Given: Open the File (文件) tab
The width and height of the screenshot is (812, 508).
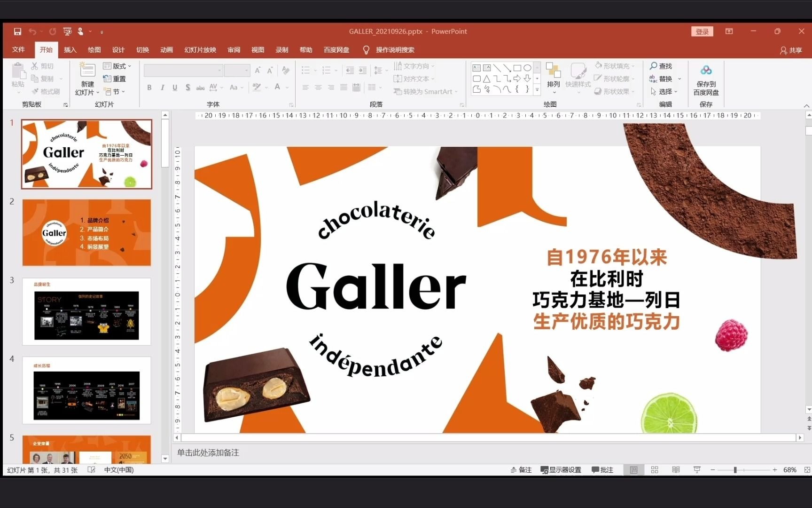Looking at the screenshot, I should 18,50.
